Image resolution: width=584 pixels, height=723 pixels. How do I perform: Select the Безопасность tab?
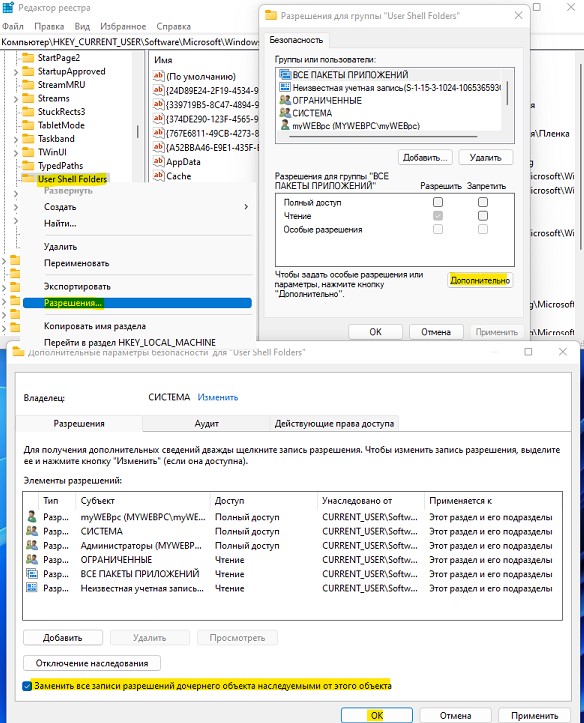coord(296,40)
